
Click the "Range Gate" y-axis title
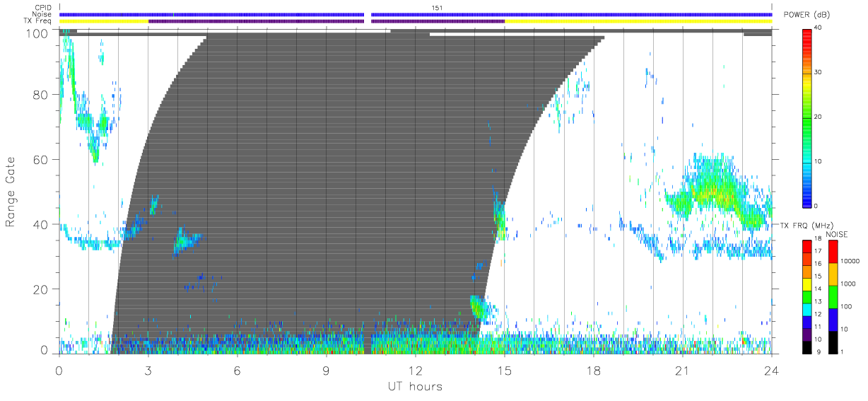click(x=11, y=192)
